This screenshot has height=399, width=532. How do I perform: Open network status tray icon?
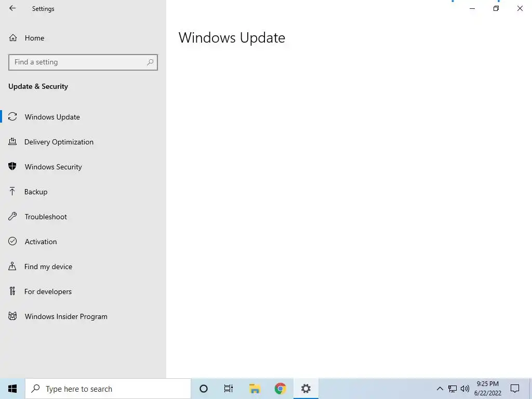[x=453, y=389]
